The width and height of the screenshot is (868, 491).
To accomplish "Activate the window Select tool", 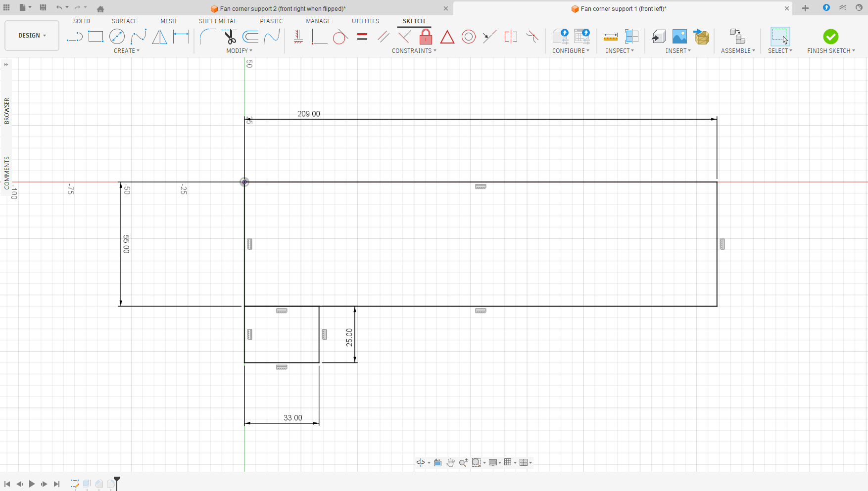I will pyautogui.click(x=780, y=37).
